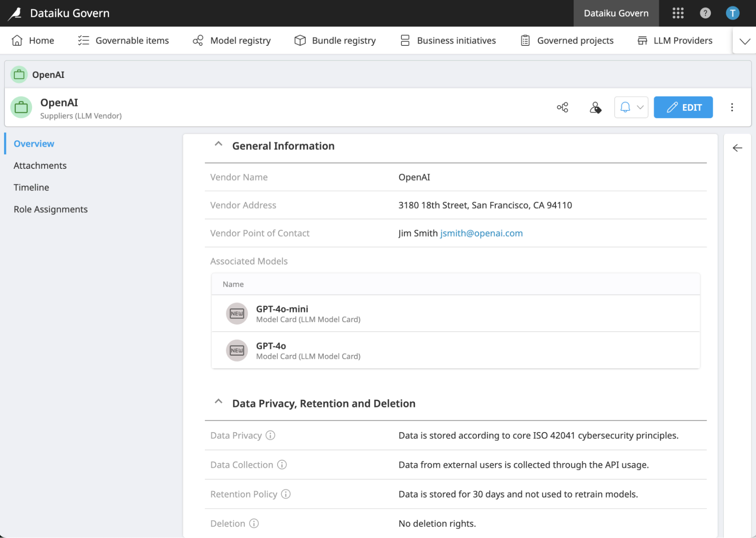Open the help question mark icon

coord(705,13)
